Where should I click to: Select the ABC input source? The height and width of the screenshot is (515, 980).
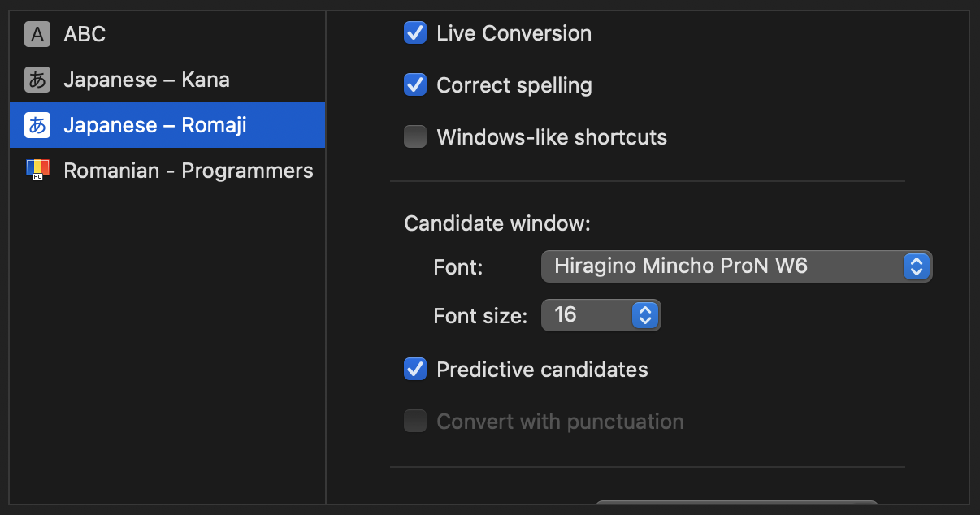(167, 34)
